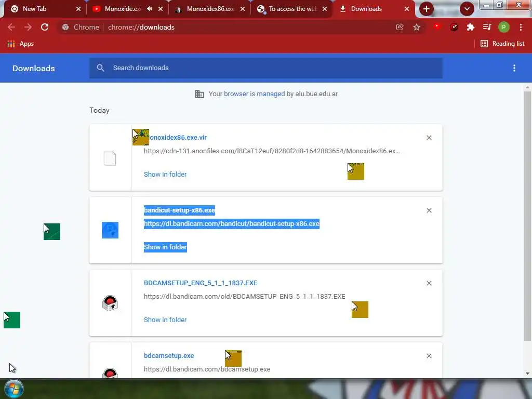Show Monoxidex86.exe.vir in folder

(165, 175)
